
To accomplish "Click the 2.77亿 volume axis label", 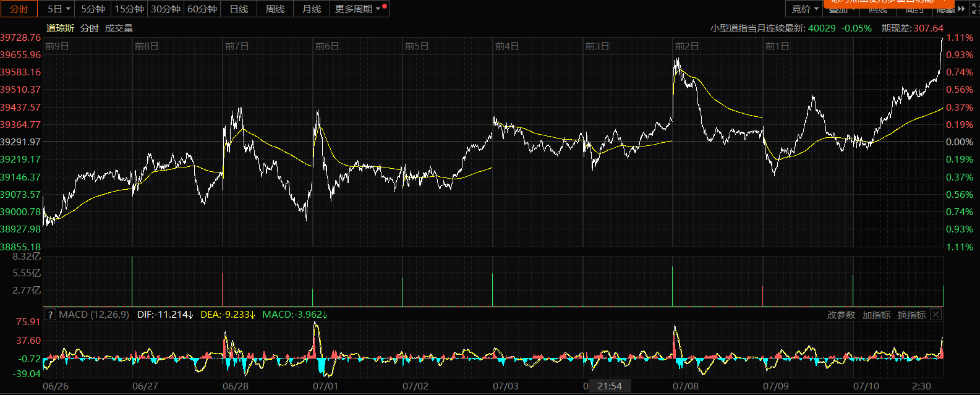I will click(27, 291).
